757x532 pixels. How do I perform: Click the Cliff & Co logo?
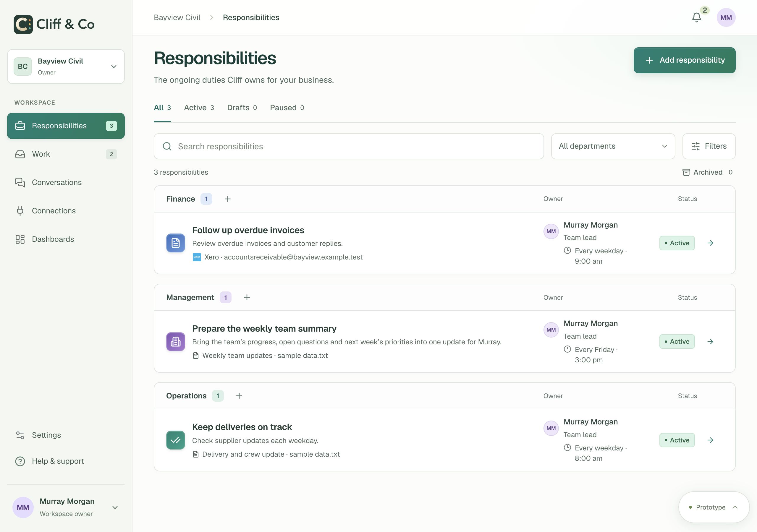[x=54, y=24]
